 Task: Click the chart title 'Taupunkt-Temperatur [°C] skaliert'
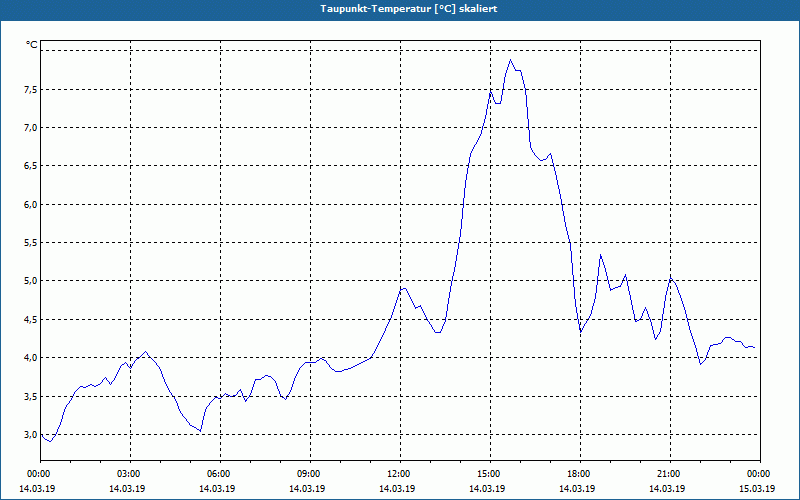pos(409,9)
